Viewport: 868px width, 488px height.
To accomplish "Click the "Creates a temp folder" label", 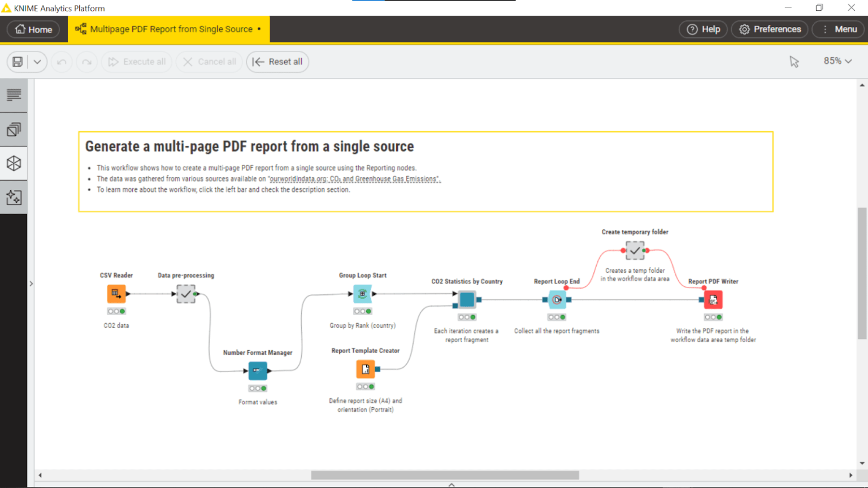I will pyautogui.click(x=635, y=274).
